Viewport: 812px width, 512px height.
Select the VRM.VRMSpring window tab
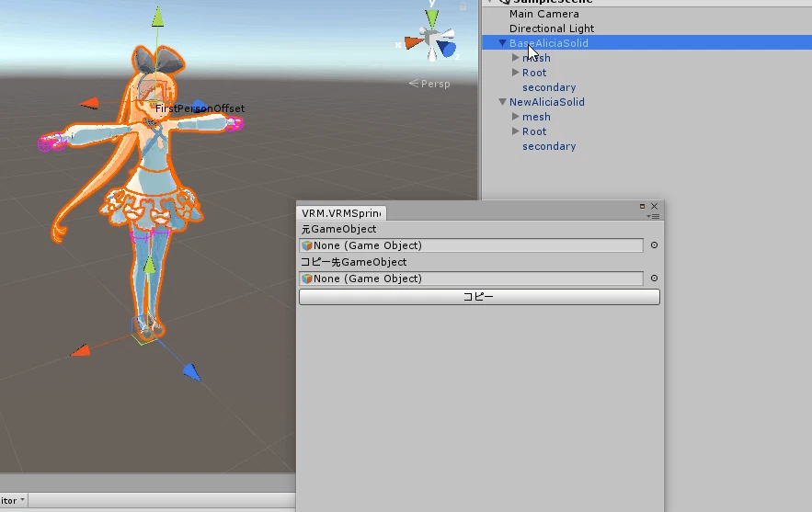[x=341, y=213]
